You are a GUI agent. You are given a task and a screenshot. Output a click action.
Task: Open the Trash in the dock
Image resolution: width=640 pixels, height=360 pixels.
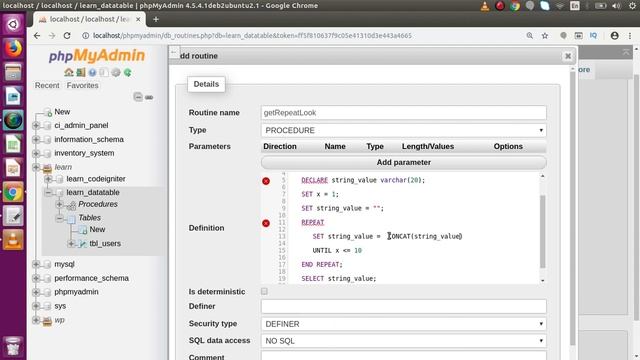13,346
